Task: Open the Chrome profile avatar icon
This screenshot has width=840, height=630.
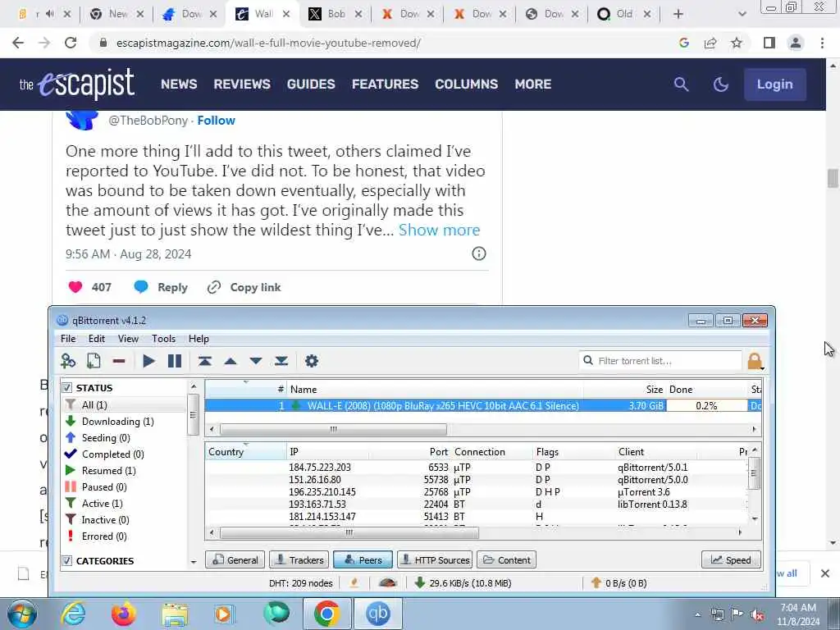Action: pyautogui.click(x=796, y=43)
